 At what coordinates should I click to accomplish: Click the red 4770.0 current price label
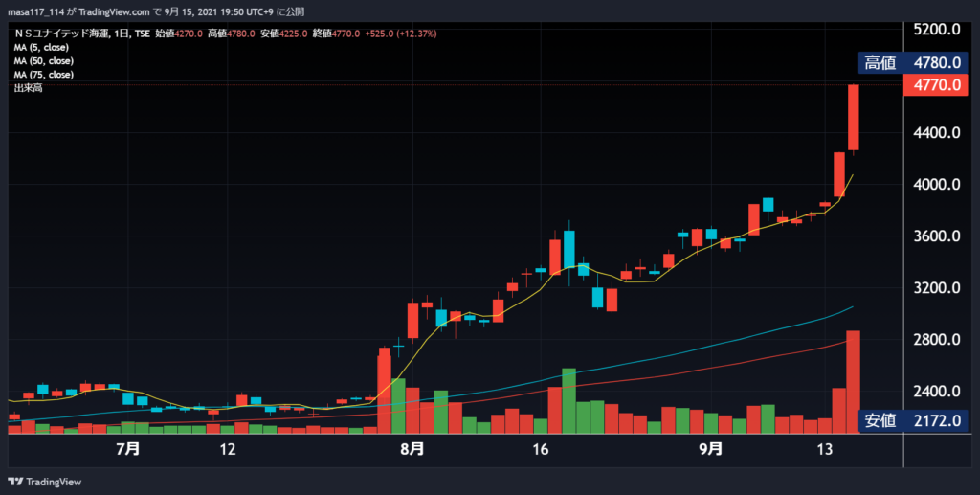[936, 84]
